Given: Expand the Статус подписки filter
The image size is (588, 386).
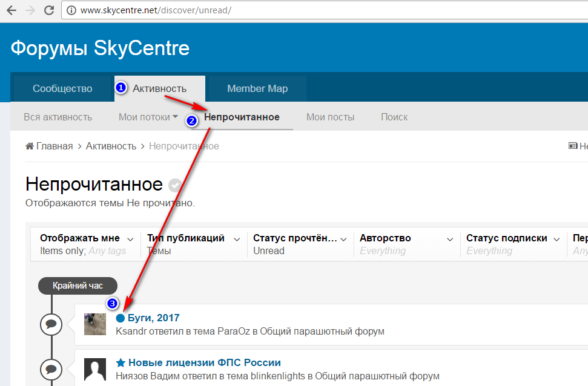Looking at the screenshot, I should pyautogui.click(x=513, y=244).
